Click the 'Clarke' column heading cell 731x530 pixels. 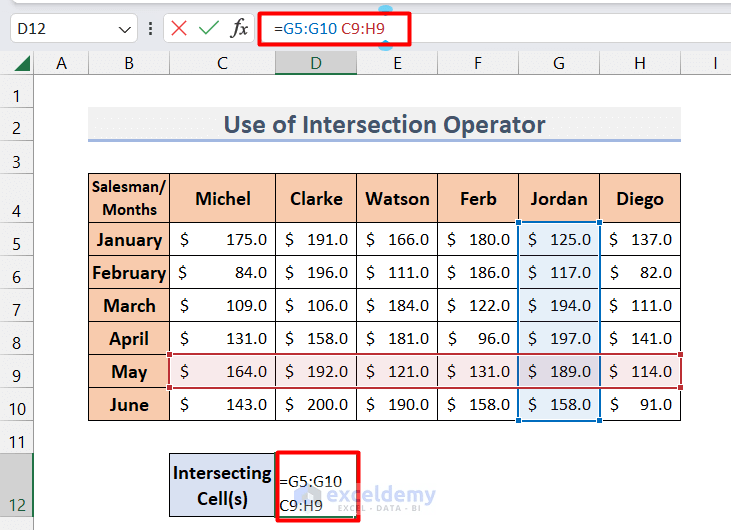pyautogui.click(x=316, y=198)
